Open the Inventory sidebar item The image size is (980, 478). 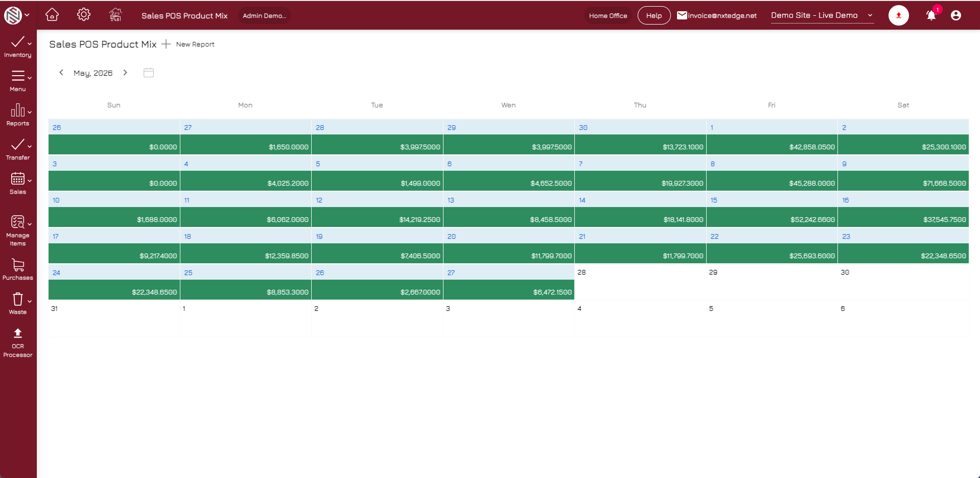[17, 47]
